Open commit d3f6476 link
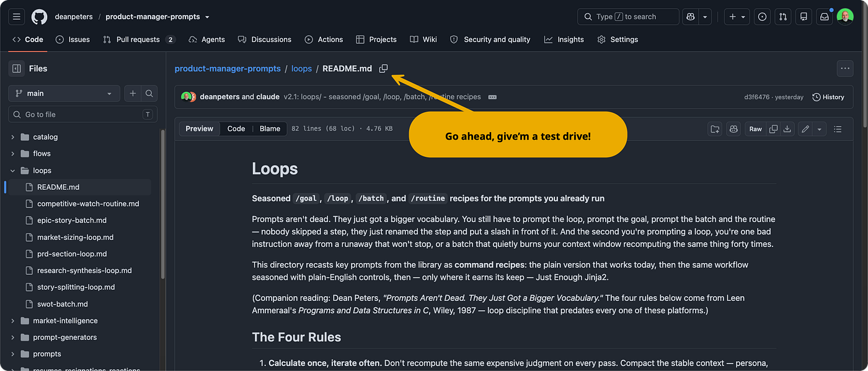The image size is (868, 371). tap(757, 97)
